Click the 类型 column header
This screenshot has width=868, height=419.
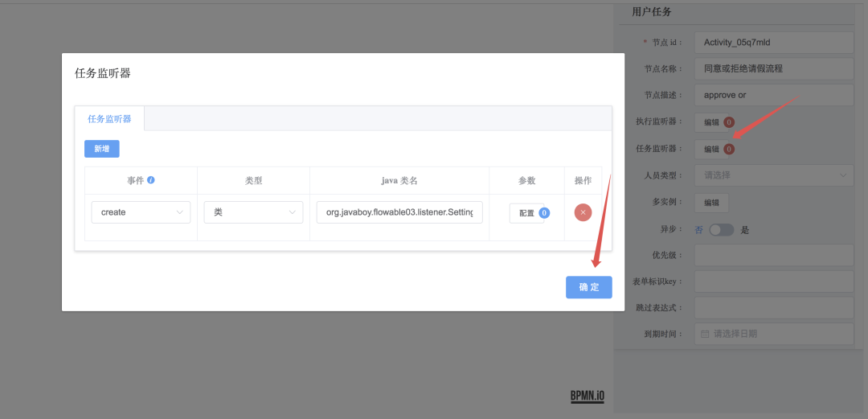[x=253, y=181]
